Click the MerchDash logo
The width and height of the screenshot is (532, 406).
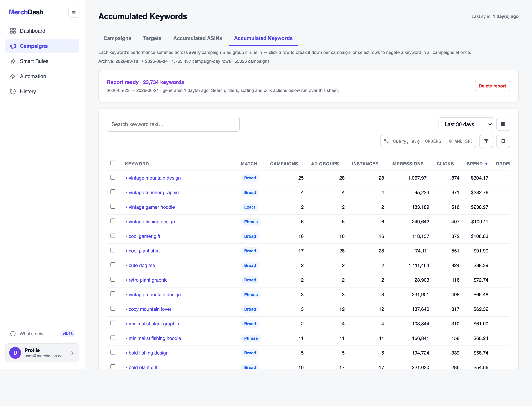click(x=26, y=12)
